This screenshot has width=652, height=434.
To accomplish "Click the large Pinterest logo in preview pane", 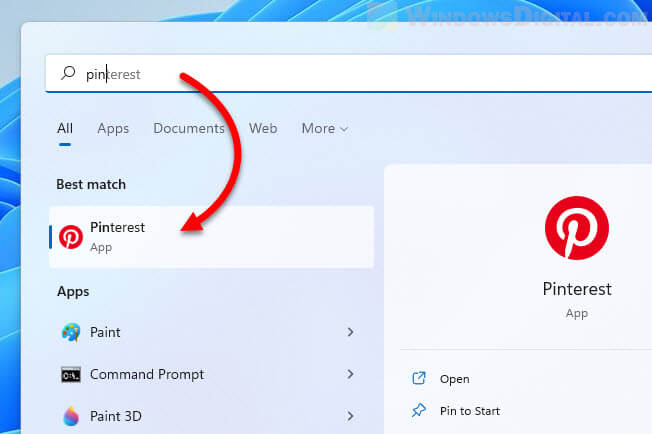I will tap(577, 228).
